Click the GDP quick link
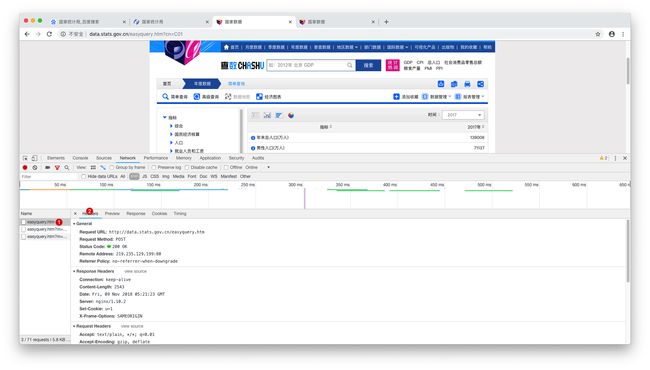 coord(408,63)
